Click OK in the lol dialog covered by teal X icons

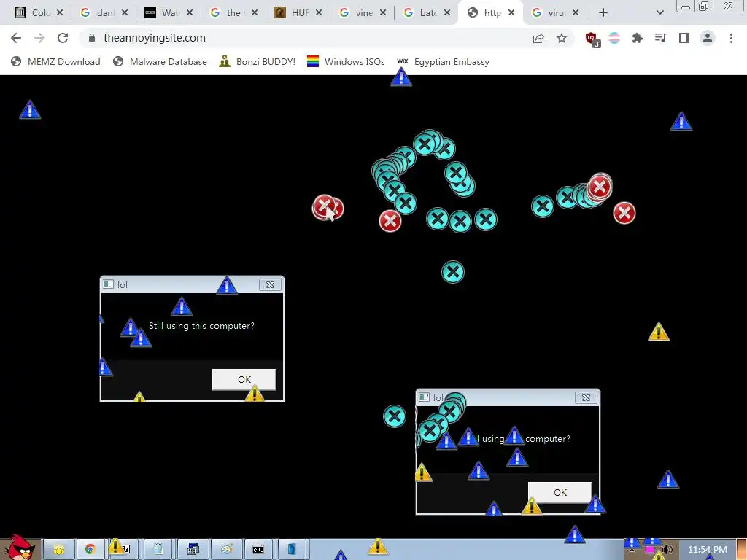coord(560,492)
